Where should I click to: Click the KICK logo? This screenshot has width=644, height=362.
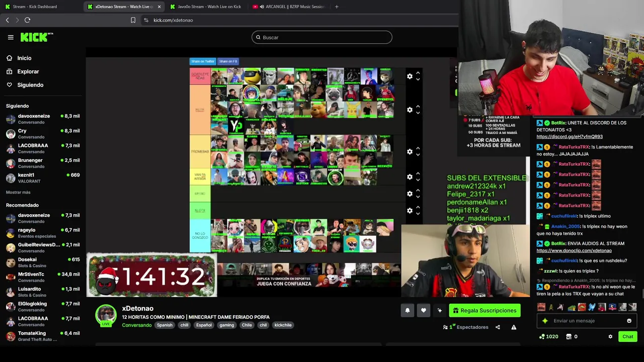pyautogui.click(x=37, y=37)
